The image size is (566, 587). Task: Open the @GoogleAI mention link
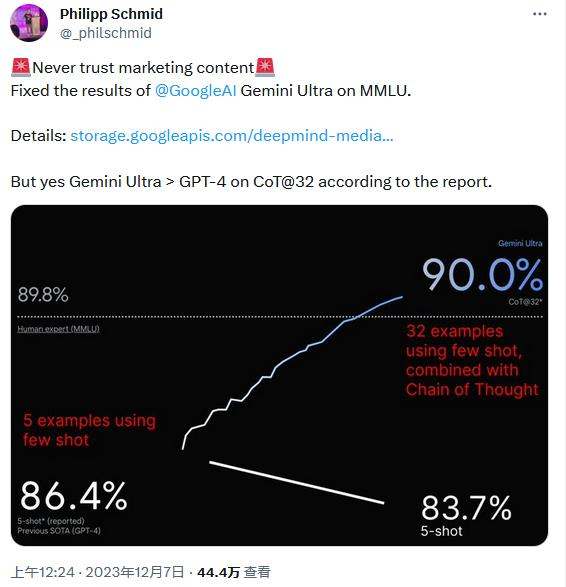tap(195, 91)
